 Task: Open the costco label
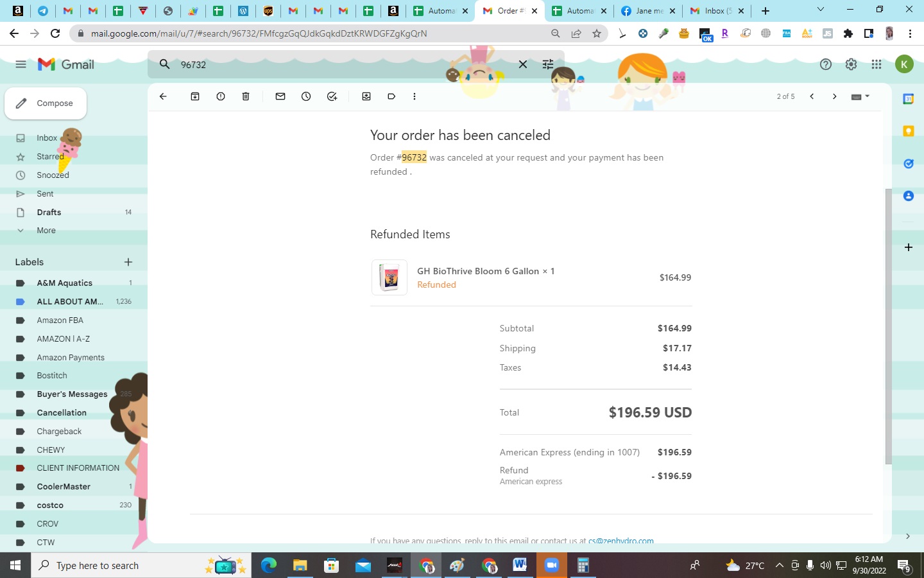tap(50, 505)
